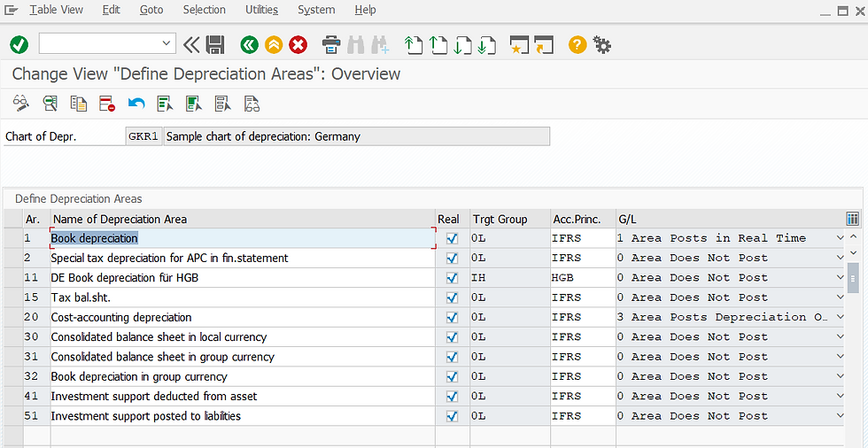Click the Deselect All icon

coord(222,103)
